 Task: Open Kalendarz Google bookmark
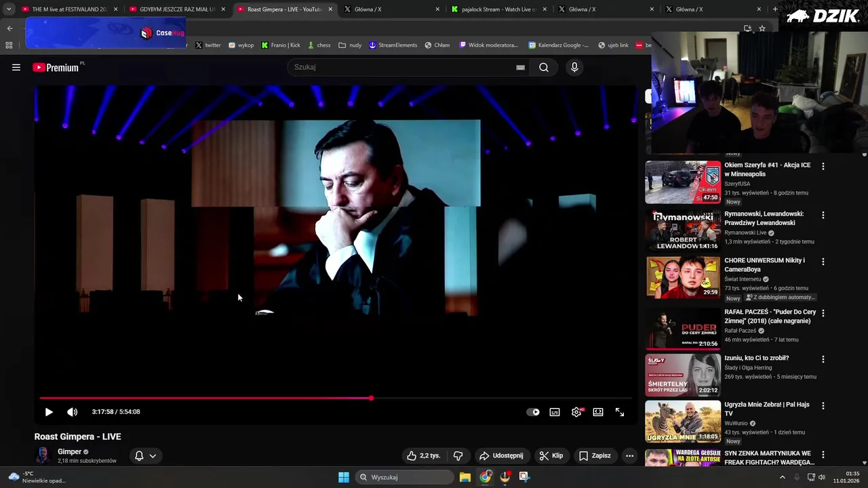tap(559, 45)
